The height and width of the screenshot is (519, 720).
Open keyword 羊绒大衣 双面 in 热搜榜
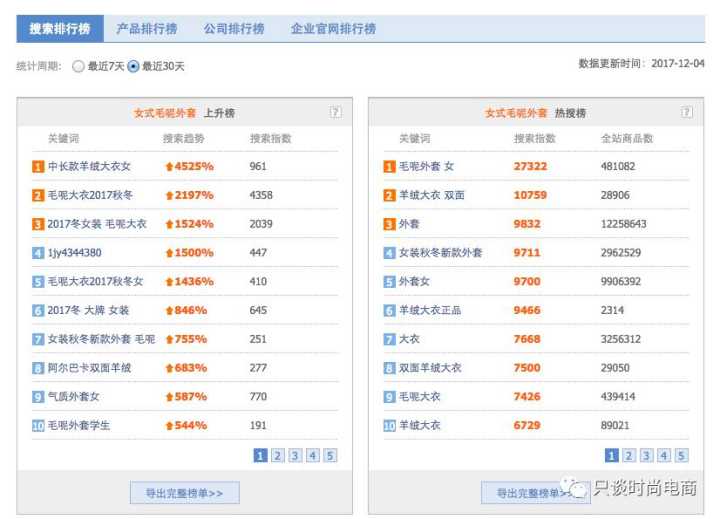[432, 196]
